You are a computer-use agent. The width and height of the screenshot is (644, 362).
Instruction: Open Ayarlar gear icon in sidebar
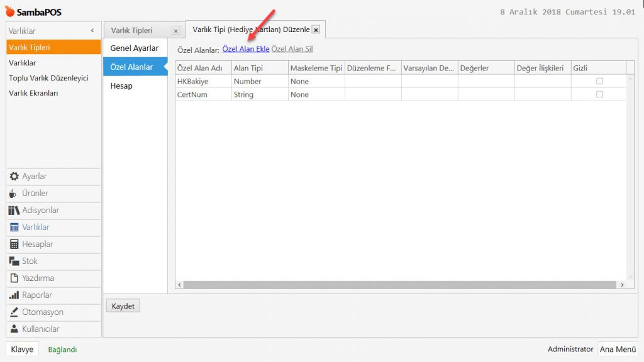point(14,177)
